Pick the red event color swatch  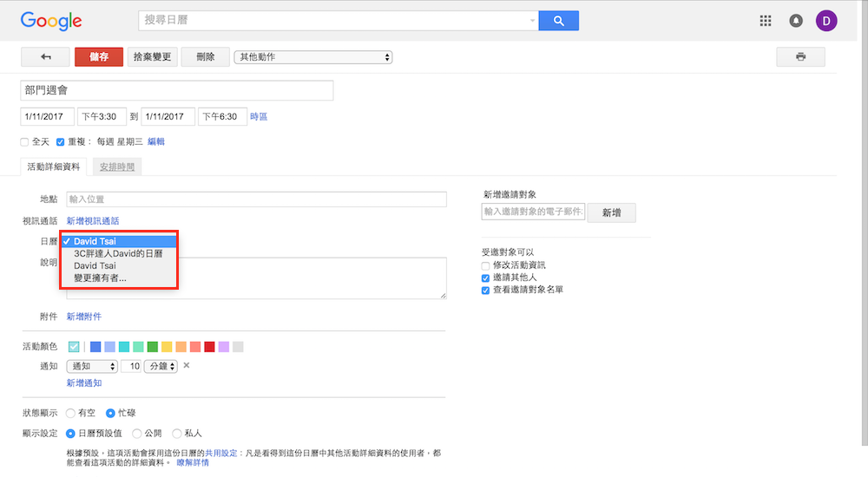pos(209,347)
